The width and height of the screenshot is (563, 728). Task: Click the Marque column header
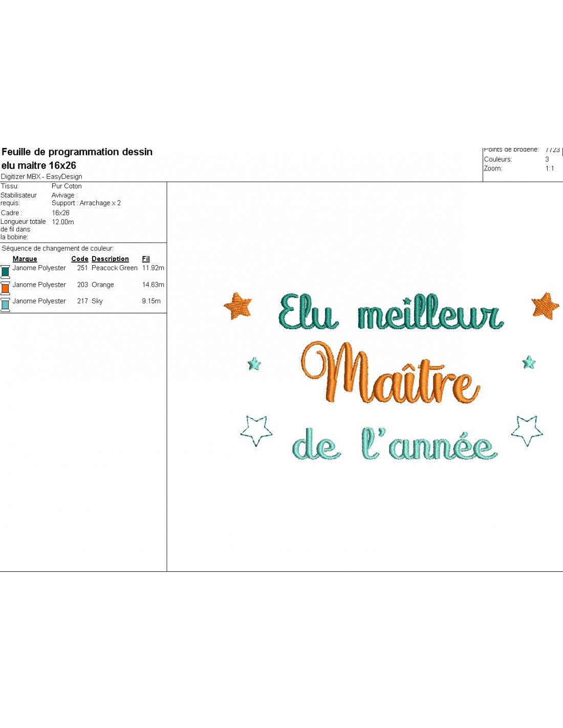pyautogui.click(x=25, y=259)
